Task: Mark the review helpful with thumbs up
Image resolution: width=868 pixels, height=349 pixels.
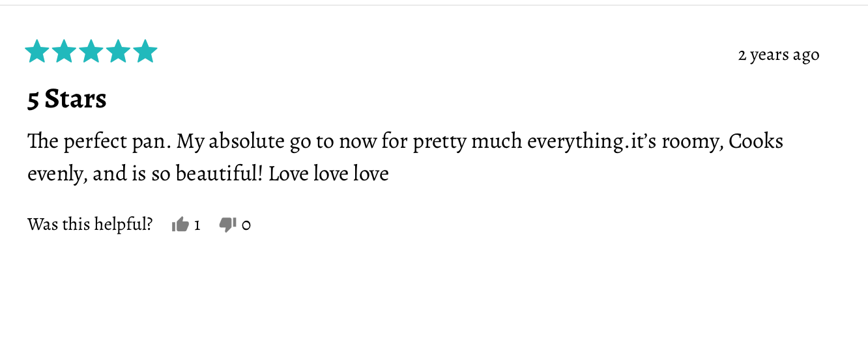Action: [x=180, y=225]
